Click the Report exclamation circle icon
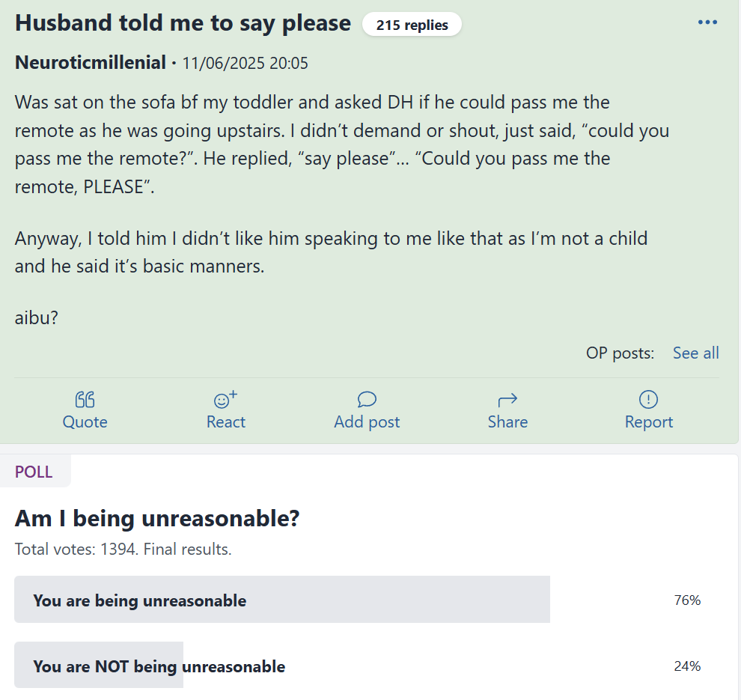 (x=648, y=399)
